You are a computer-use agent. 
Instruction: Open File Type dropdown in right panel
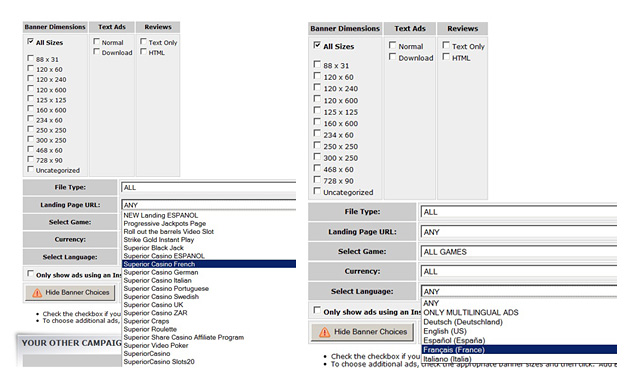click(x=519, y=212)
